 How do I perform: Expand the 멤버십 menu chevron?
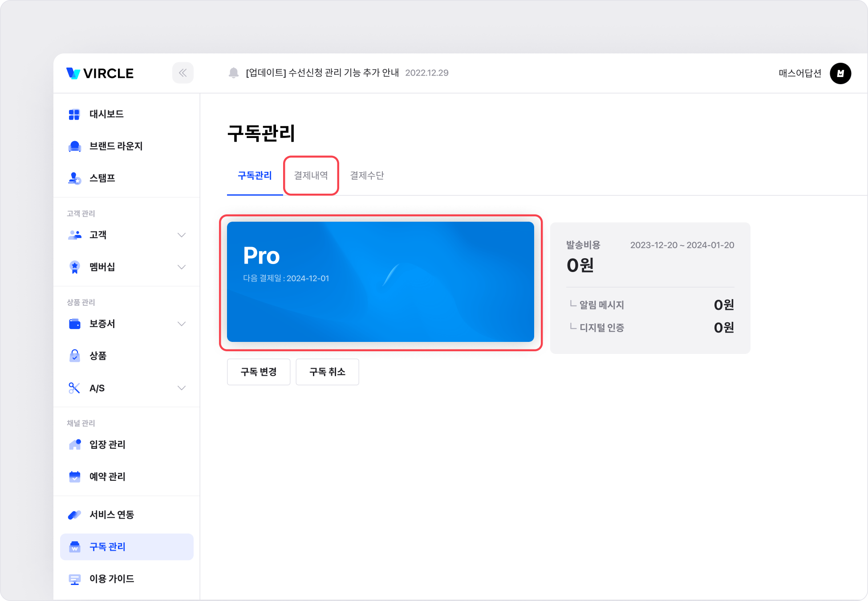point(181,267)
